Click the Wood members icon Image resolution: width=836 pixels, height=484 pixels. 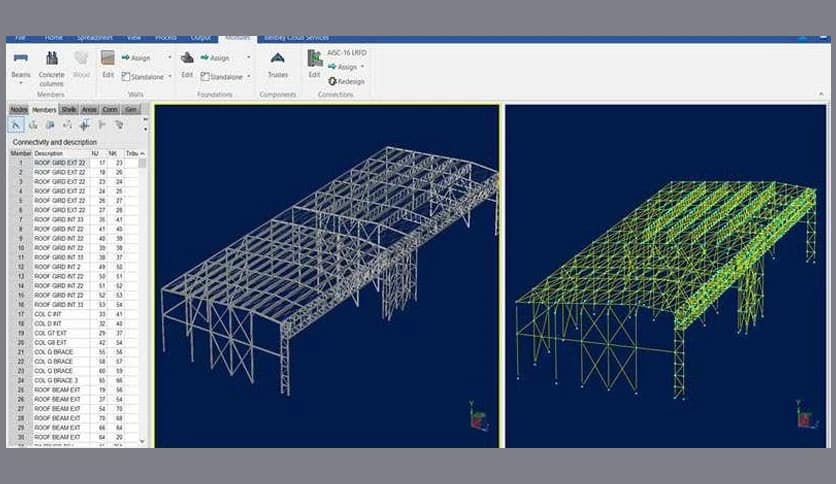(81, 60)
